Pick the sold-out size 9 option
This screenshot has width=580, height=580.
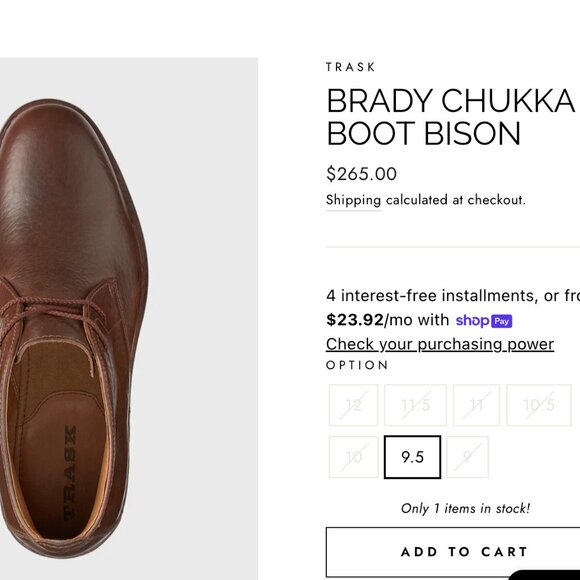pos(468,457)
